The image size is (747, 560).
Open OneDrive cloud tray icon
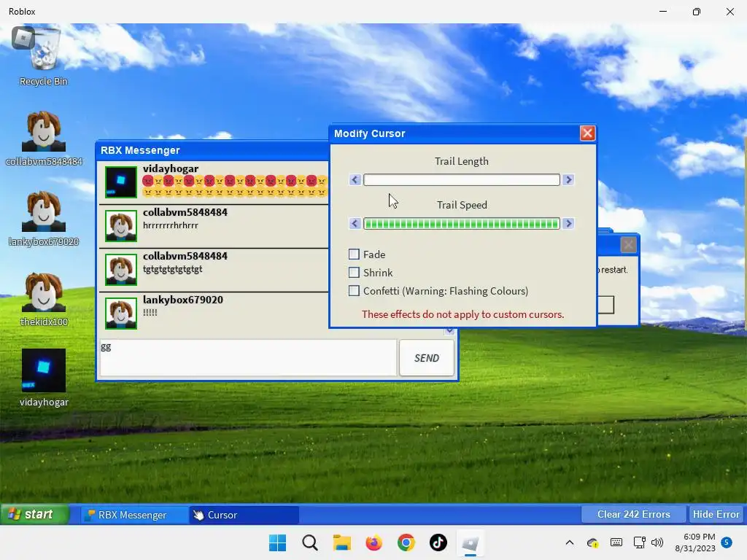coord(592,542)
